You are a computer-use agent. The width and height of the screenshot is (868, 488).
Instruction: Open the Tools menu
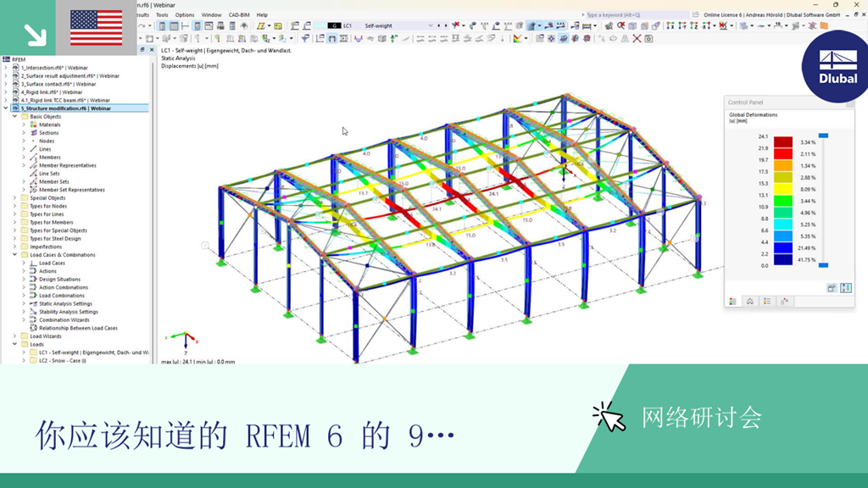[x=162, y=15]
